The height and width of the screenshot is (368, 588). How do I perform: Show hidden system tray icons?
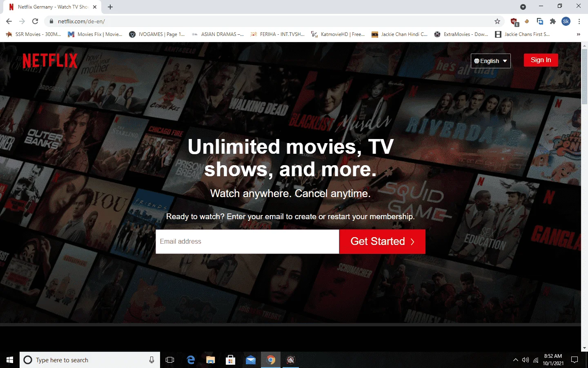pyautogui.click(x=515, y=360)
